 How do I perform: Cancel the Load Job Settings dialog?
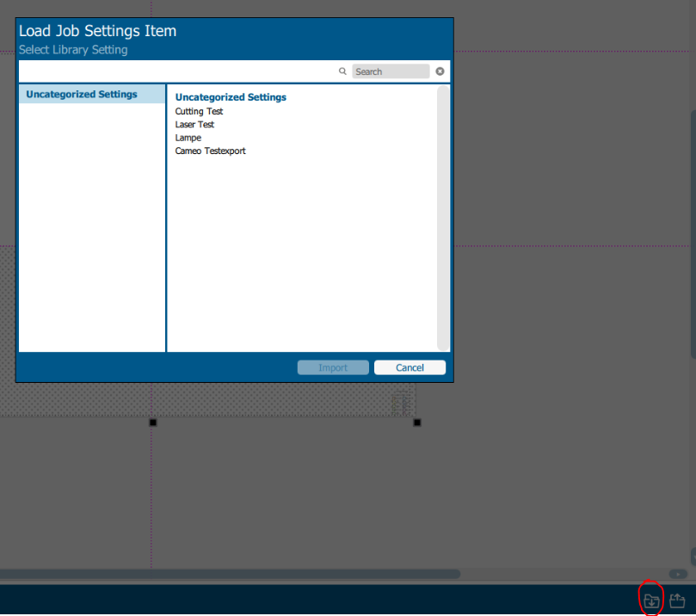click(x=410, y=367)
